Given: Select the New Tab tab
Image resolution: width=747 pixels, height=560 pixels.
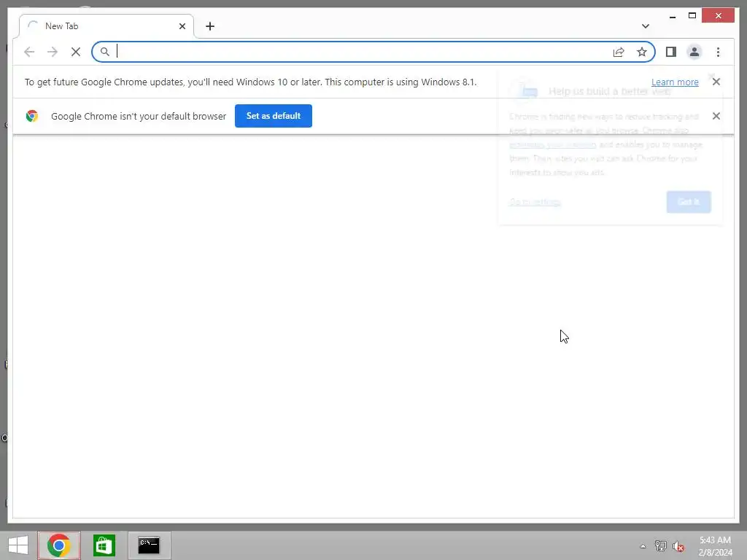Looking at the screenshot, I should (x=107, y=26).
